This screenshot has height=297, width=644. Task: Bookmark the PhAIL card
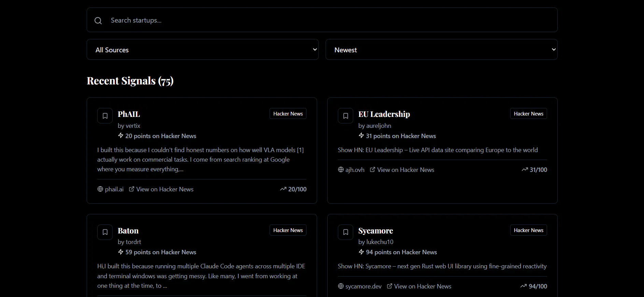[105, 116]
